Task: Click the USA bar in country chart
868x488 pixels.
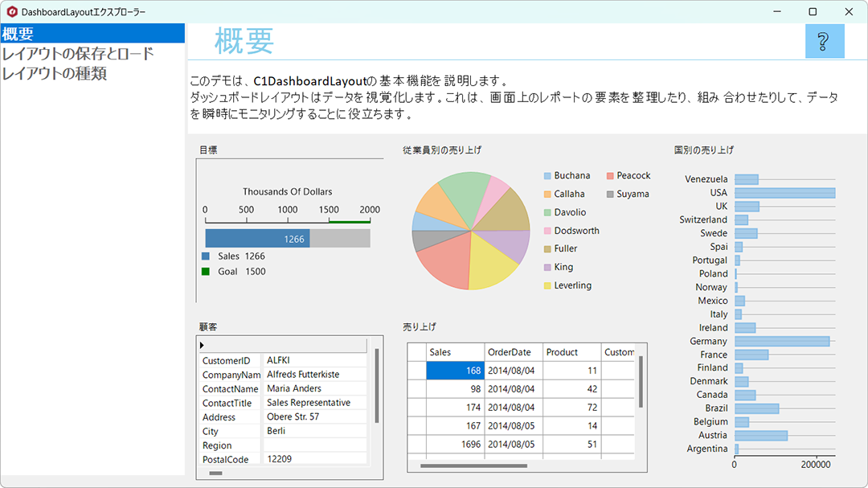Action: point(785,193)
